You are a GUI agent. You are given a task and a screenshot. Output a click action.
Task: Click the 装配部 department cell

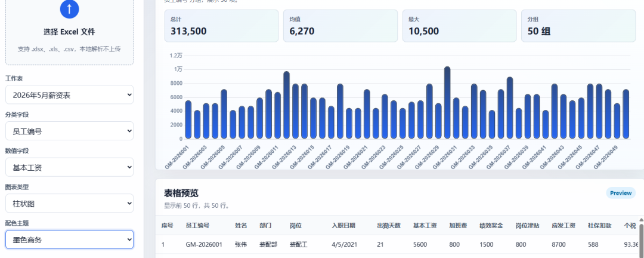(x=268, y=244)
